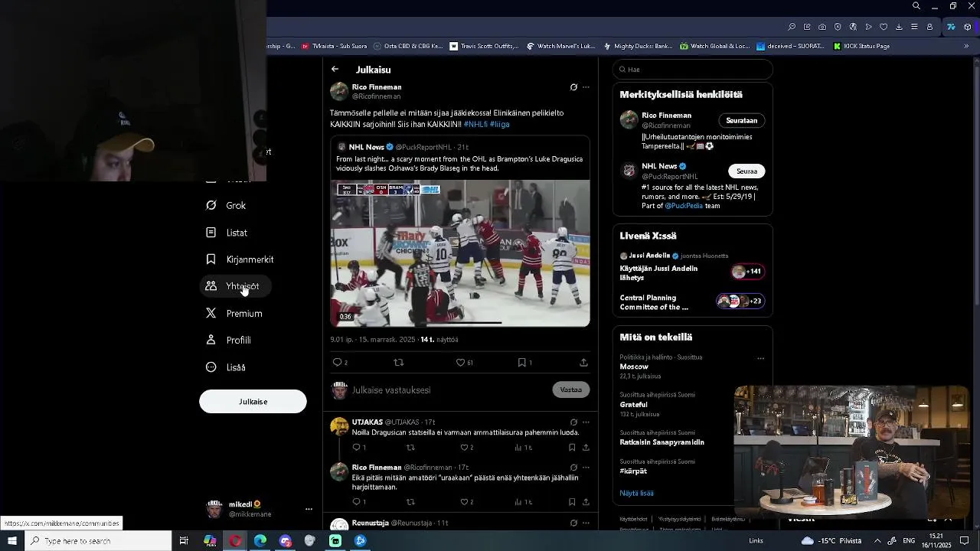Open the @PuckPedia mention link
The height and width of the screenshot is (551, 980).
[x=683, y=206]
